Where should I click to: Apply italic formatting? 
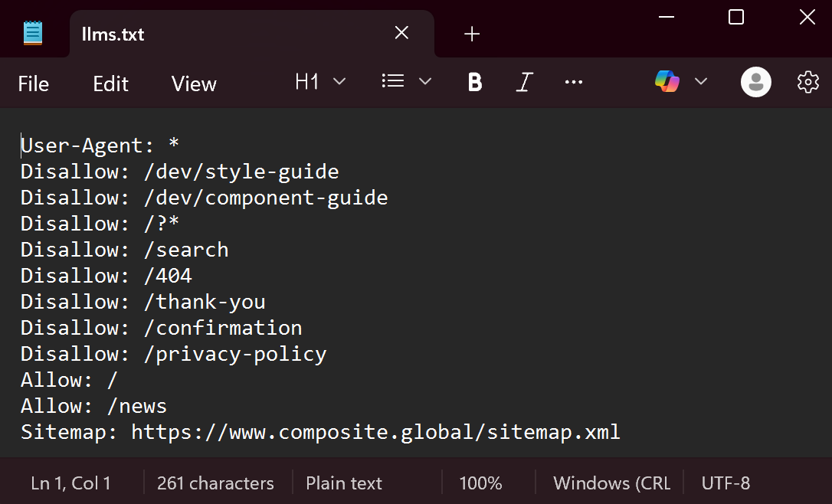coord(524,82)
